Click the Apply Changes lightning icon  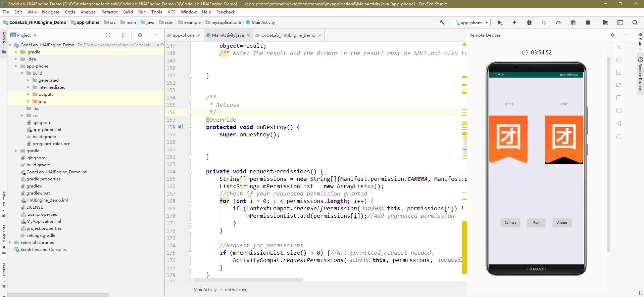click(514, 23)
